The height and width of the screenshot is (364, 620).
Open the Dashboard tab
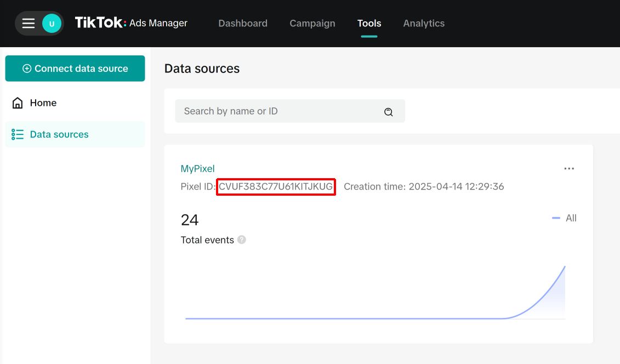click(243, 24)
